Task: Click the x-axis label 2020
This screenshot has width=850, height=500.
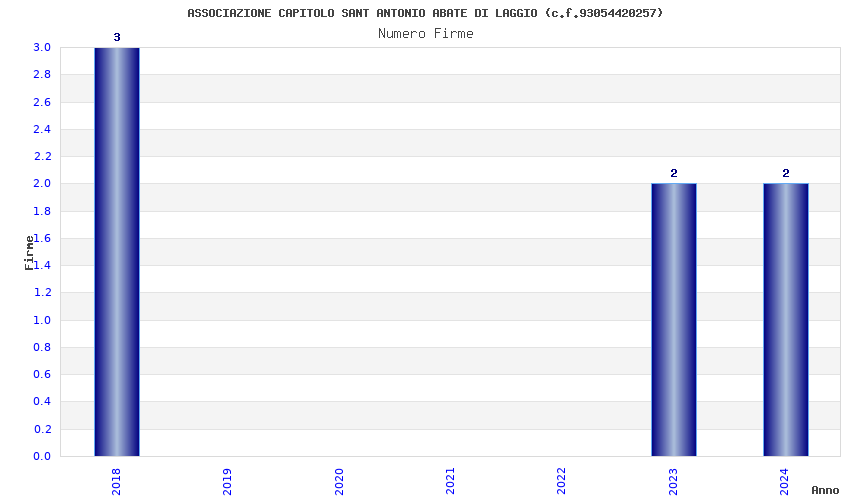Action: (x=339, y=482)
